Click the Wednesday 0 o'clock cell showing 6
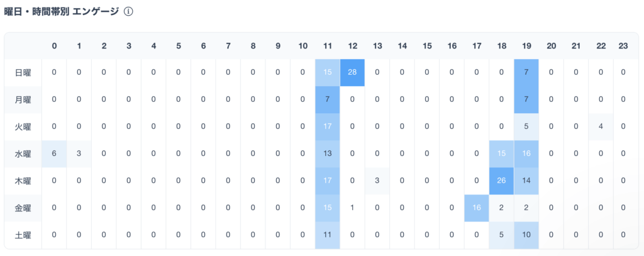 click(x=54, y=153)
